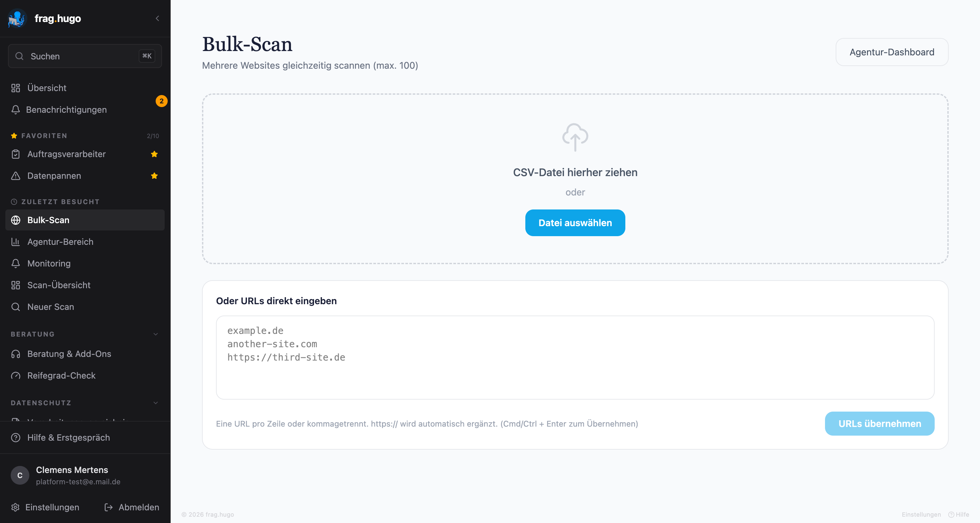
Task: Collapse the Beratung section chevron
Action: click(156, 334)
